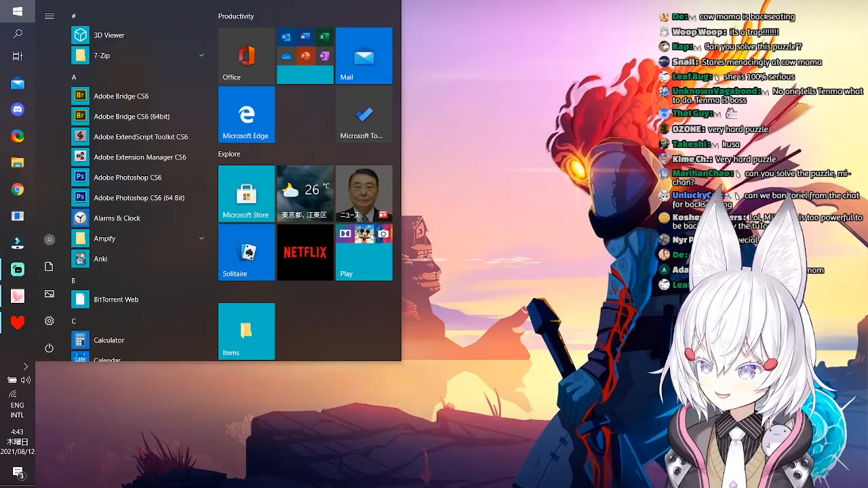Click the Windows Start button
Image resolution: width=868 pixels, height=488 pixels.
click(18, 11)
